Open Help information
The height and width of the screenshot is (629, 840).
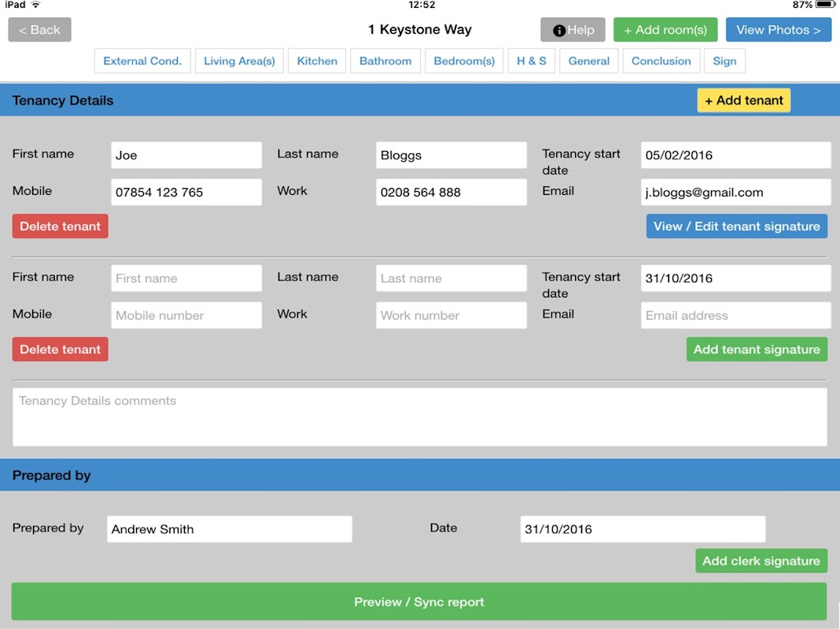[x=573, y=30]
